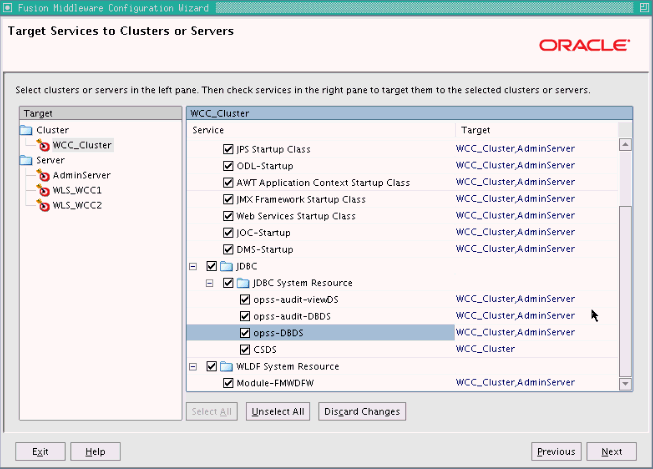Screen dimensions: 653x469
Task: Click the JDBC System Resource label
Action: [302, 283]
